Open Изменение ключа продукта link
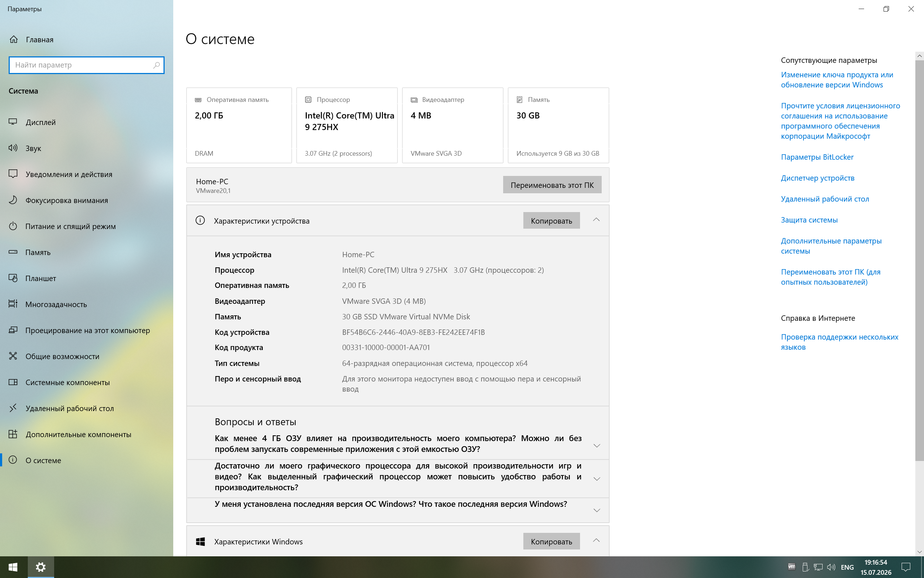Screen dimensions: 924x578 pyautogui.click(x=837, y=79)
